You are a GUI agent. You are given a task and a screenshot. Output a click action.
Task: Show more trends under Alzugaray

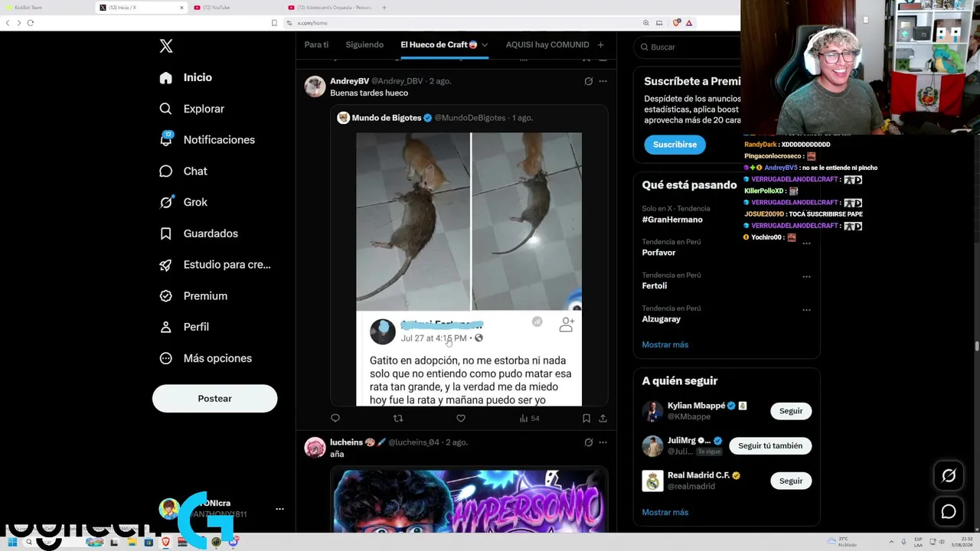[x=665, y=344]
